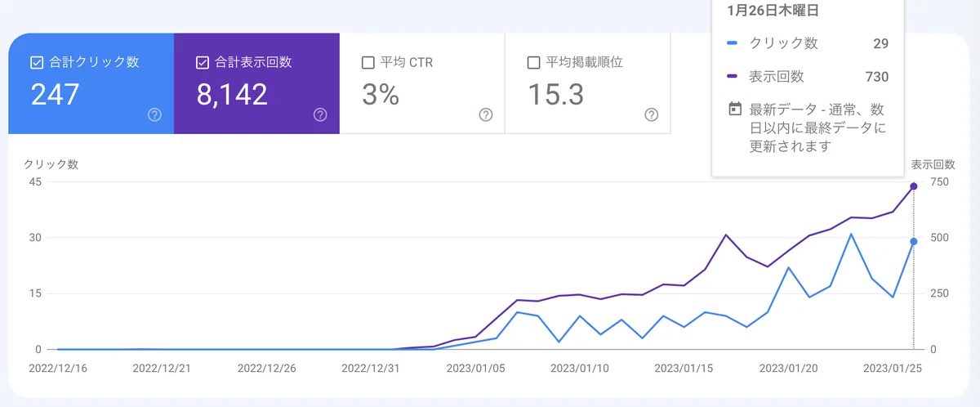
Task: Click the 247 total clicks value
Action: tap(56, 96)
